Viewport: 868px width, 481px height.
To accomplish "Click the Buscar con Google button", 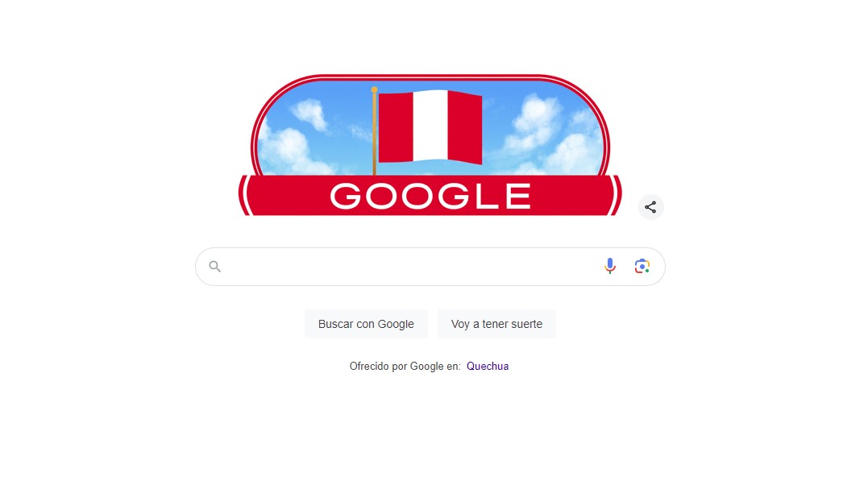I will coord(366,324).
